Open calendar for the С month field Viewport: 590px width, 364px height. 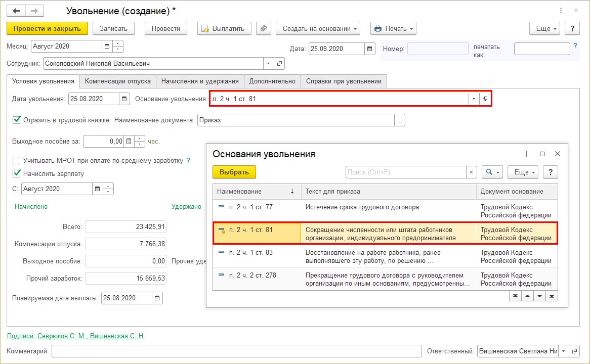tap(98, 189)
